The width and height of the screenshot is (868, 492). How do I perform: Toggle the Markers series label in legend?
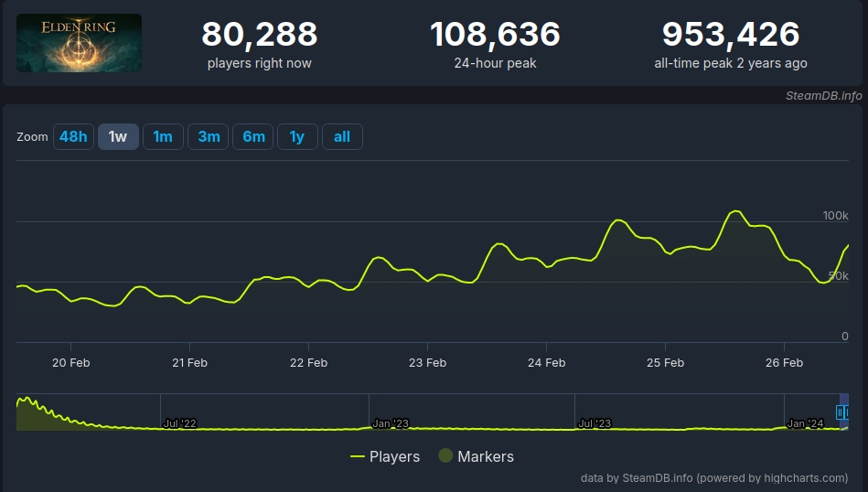[x=486, y=456]
